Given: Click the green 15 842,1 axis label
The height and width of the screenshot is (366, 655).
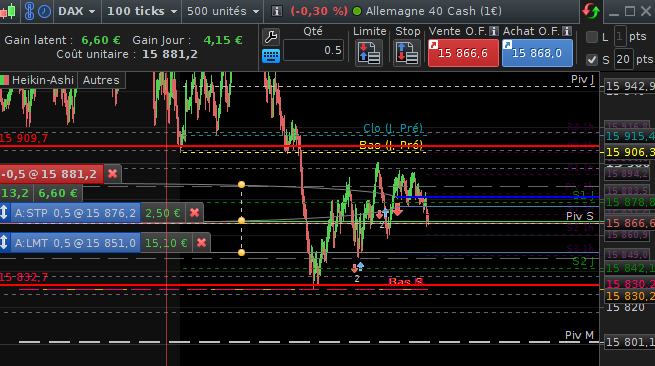Looking at the screenshot, I should coord(630,268).
